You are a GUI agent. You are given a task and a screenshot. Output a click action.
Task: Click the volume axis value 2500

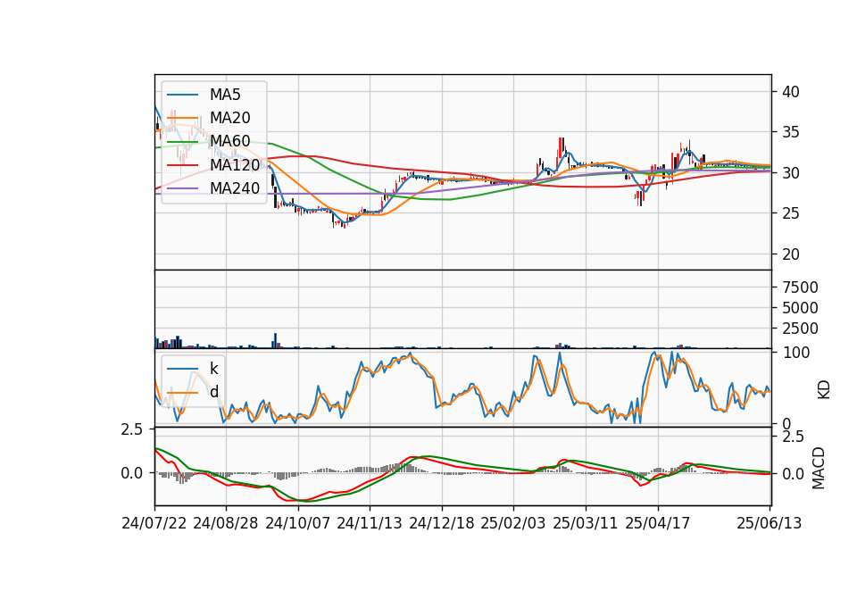[800, 329]
